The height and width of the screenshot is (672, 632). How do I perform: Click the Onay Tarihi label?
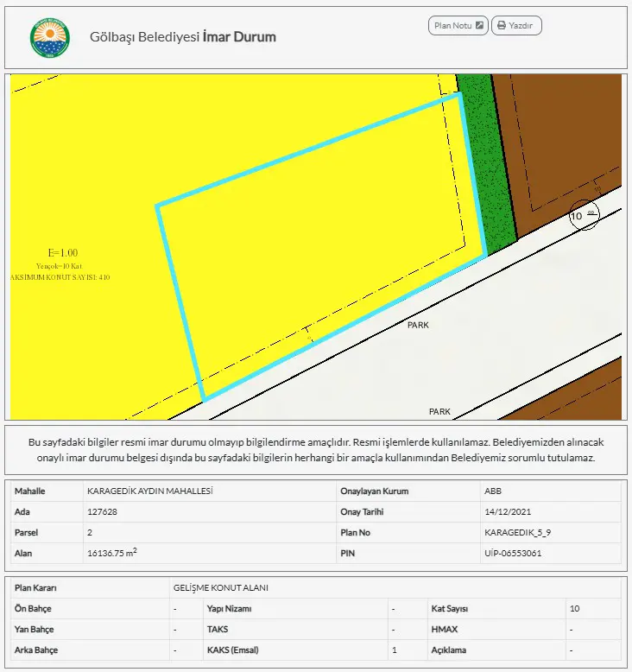click(x=362, y=511)
